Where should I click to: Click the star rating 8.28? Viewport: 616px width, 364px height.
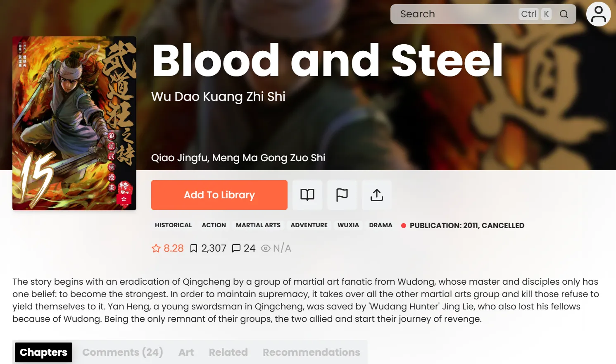(x=168, y=248)
